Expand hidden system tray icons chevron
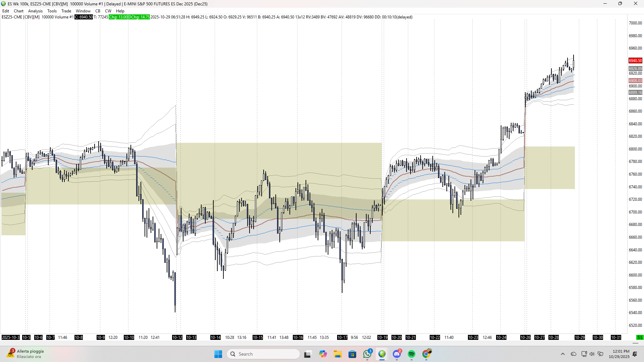644x362 pixels. pyautogui.click(x=563, y=354)
